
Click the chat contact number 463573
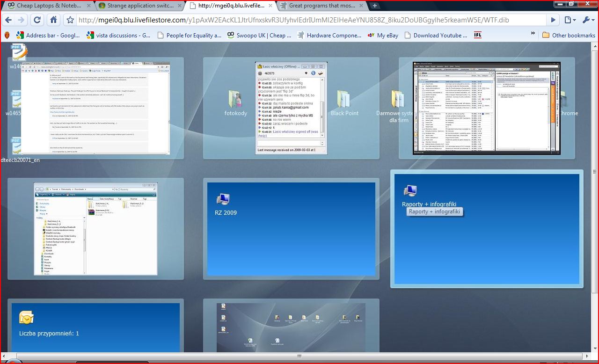(270, 73)
